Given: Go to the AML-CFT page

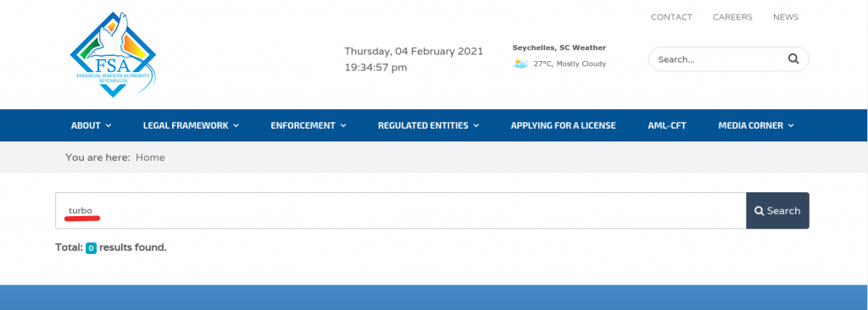Looking at the screenshot, I should 667,125.
